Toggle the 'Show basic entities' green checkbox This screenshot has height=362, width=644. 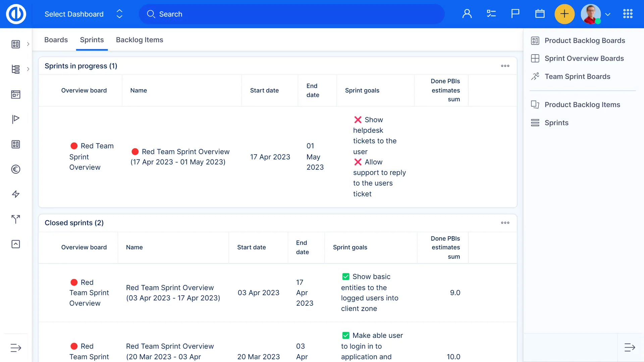click(x=346, y=277)
